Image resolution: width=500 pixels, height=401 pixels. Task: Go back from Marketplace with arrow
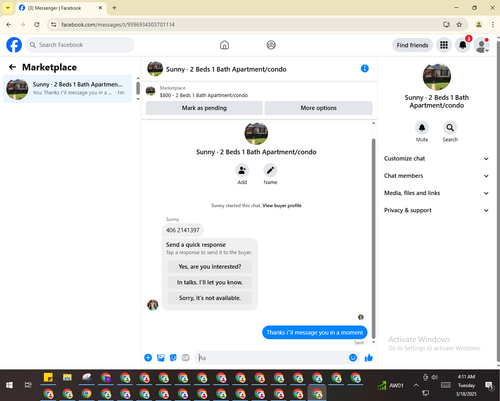(x=12, y=67)
